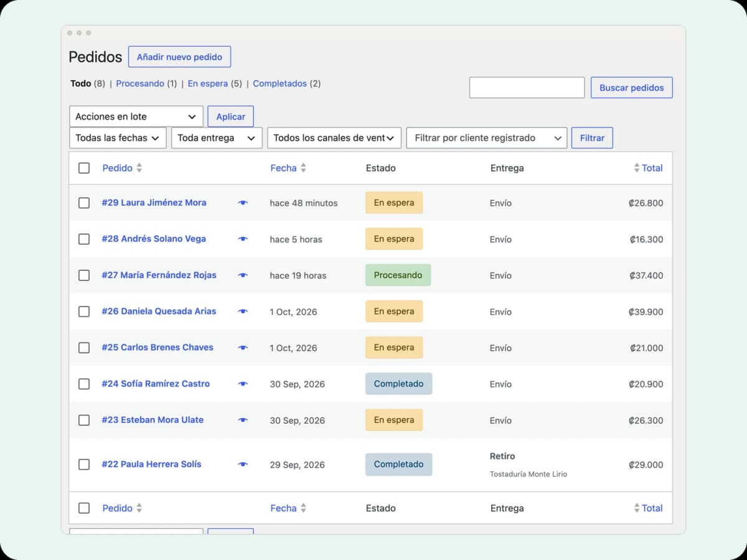
Task: Select order #25 Carlos Brenes Chaves checkbox
Action: [x=84, y=348]
